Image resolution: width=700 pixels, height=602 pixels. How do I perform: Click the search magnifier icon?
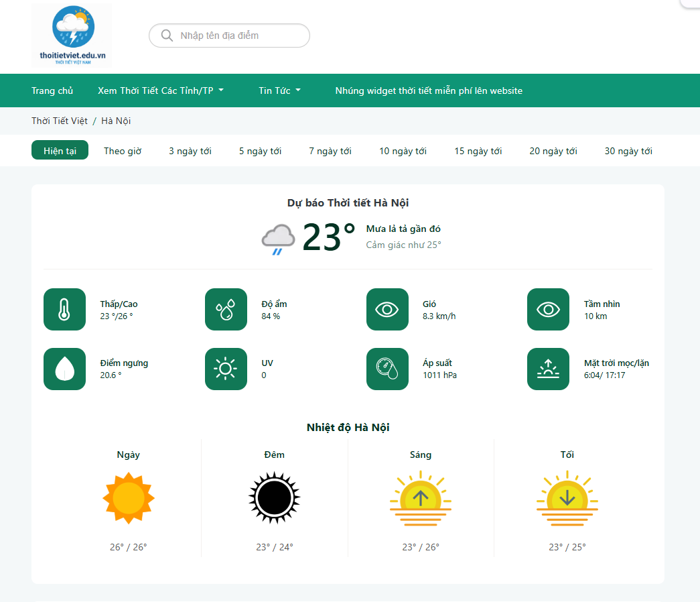click(167, 36)
